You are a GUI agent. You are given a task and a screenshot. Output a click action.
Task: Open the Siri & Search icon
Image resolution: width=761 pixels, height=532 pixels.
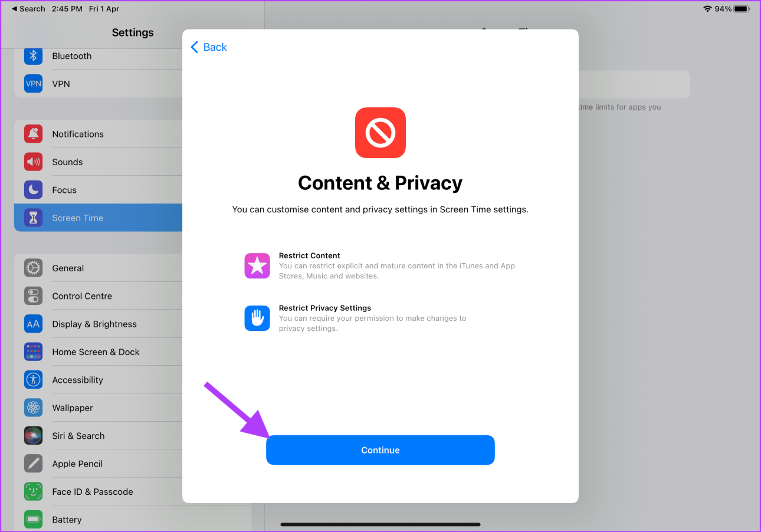pos(34,436)
